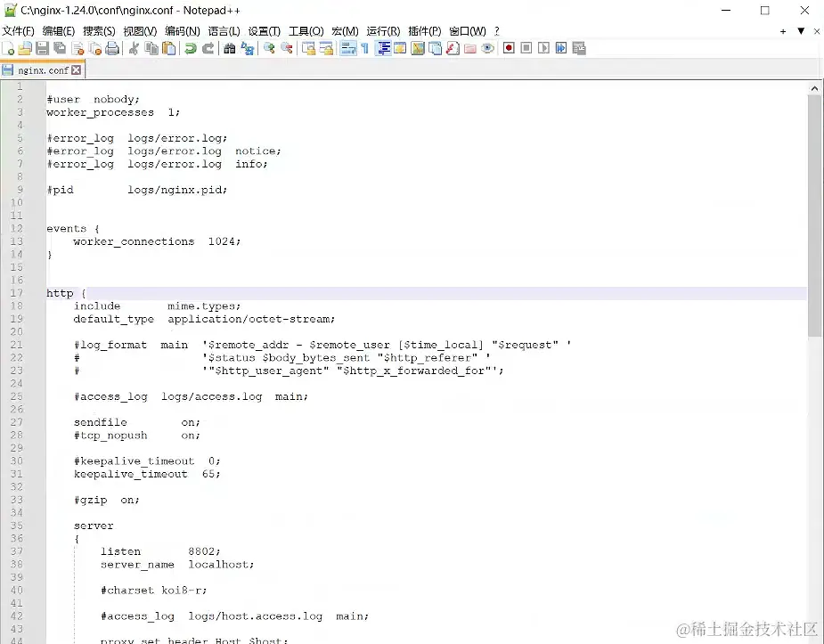Open the 编辑(E) menu
This screenshot has height=644, width=824.
[58, 31]
